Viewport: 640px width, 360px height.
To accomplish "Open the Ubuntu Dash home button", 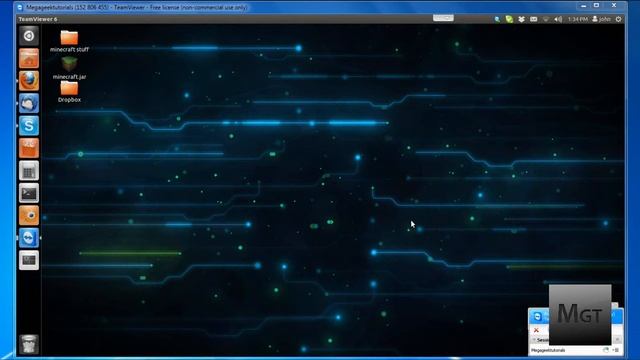I will 29,36.
